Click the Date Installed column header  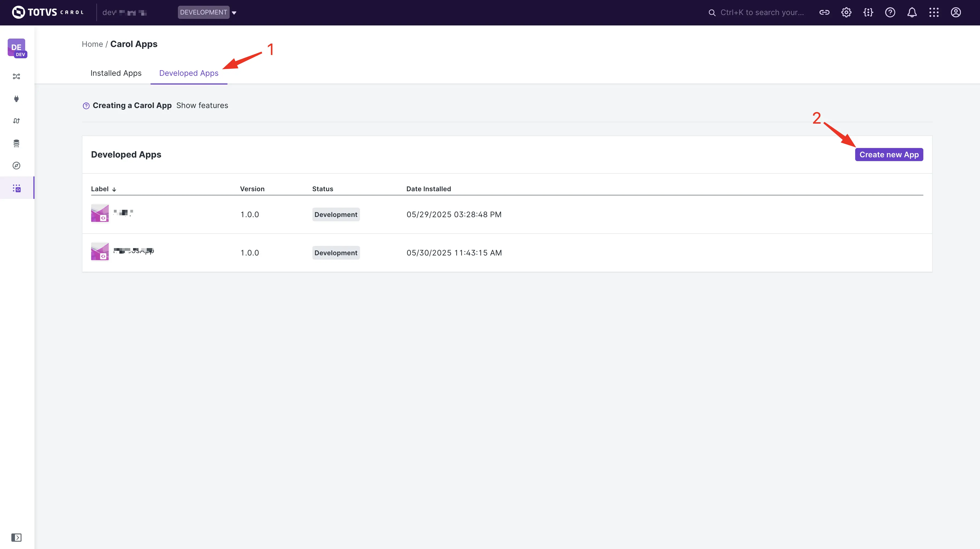[428, 189]
